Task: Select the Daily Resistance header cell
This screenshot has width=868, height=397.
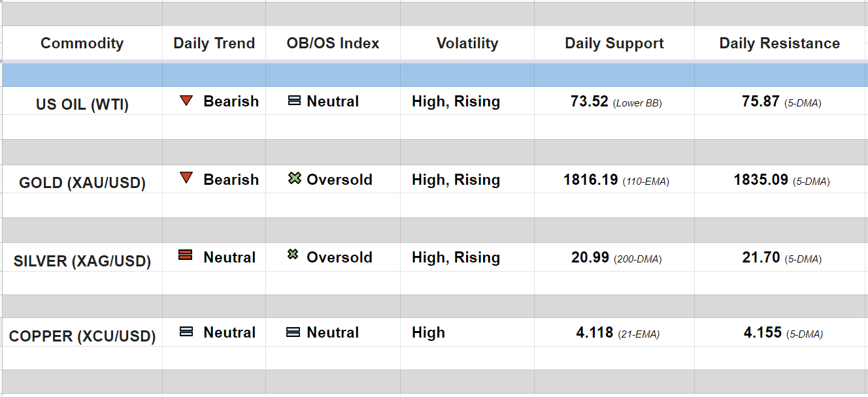Action: [779, 43]
